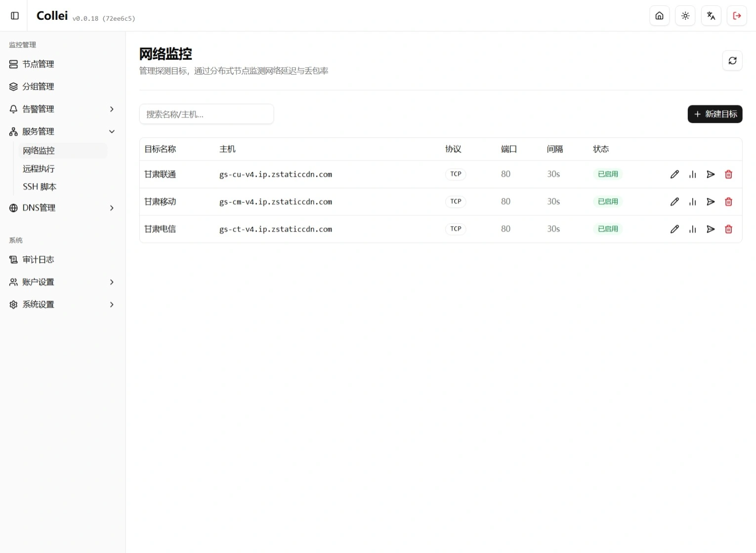The height and width of the screenshot is (553, 756).
Task: Click the send icon for 甘肃电信
Action: (x=711, y=229)
